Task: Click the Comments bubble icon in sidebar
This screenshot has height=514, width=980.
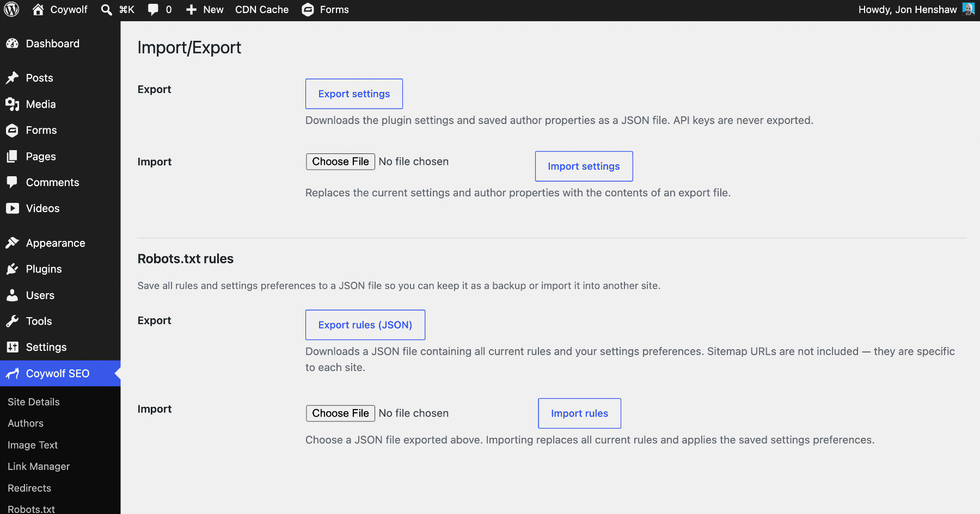Action: coord(12,182)
